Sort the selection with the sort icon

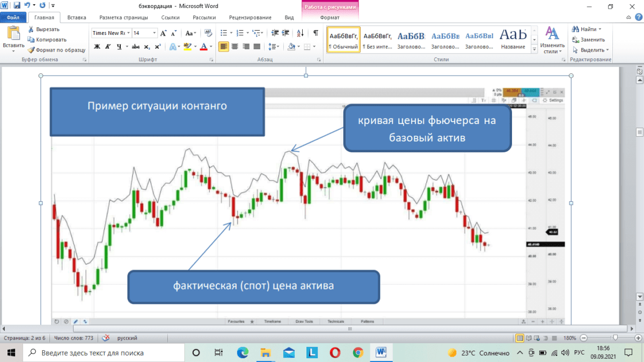tap(300, 33)
